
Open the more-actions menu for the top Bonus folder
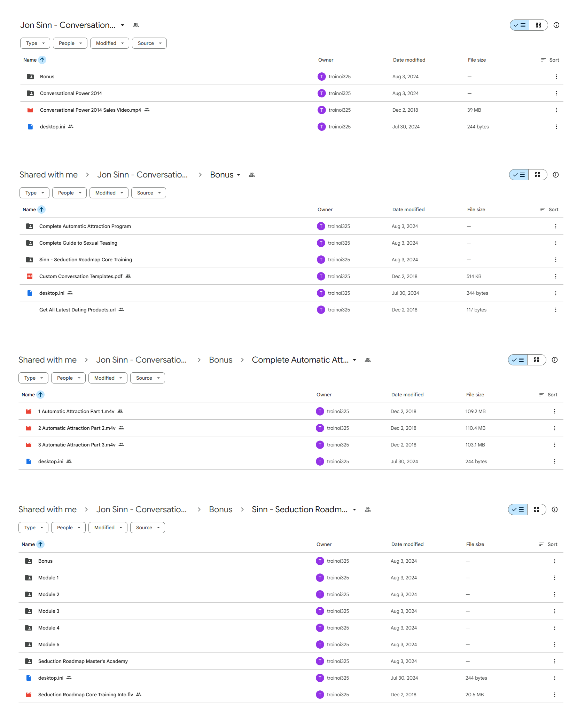556,77
